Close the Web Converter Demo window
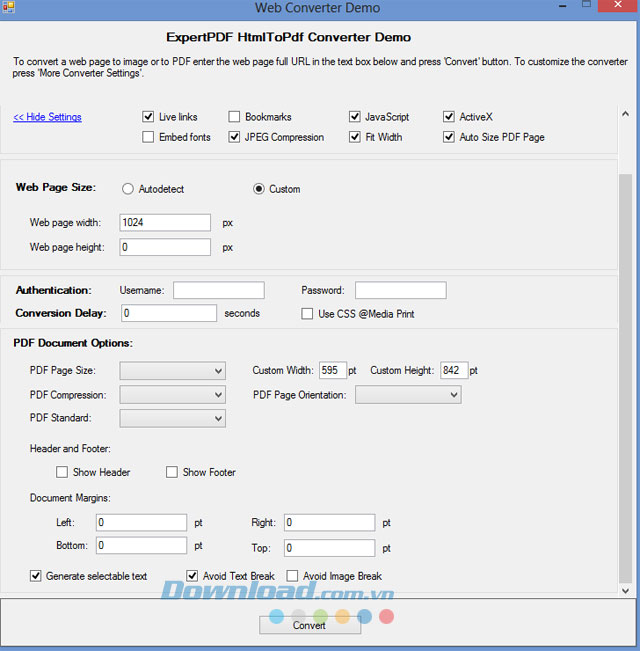This screenshot has width=640, height=651. point(618,5)
